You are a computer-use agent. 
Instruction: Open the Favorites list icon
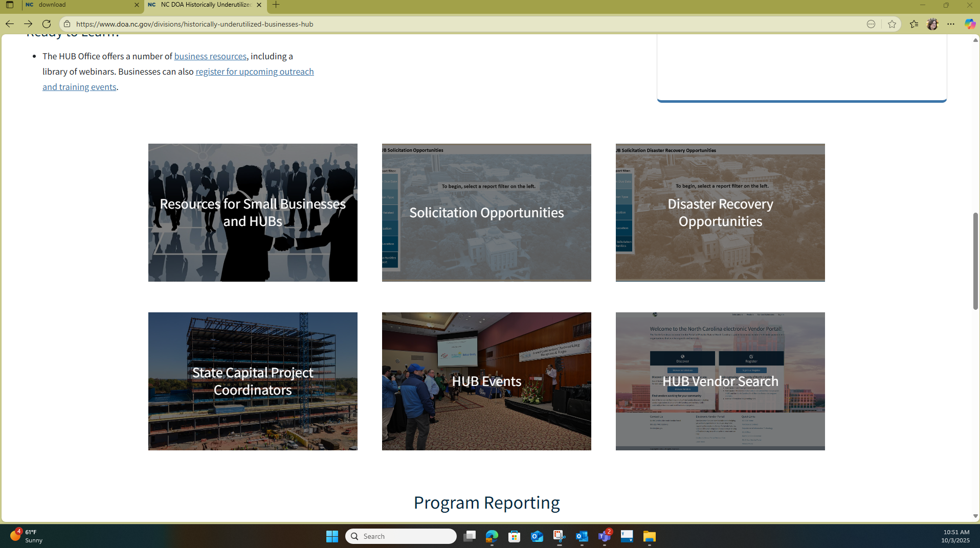point(914,24)
